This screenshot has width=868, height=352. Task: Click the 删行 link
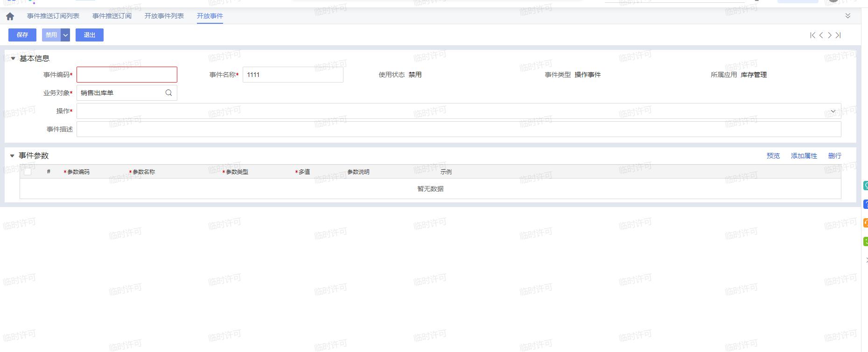835,156
